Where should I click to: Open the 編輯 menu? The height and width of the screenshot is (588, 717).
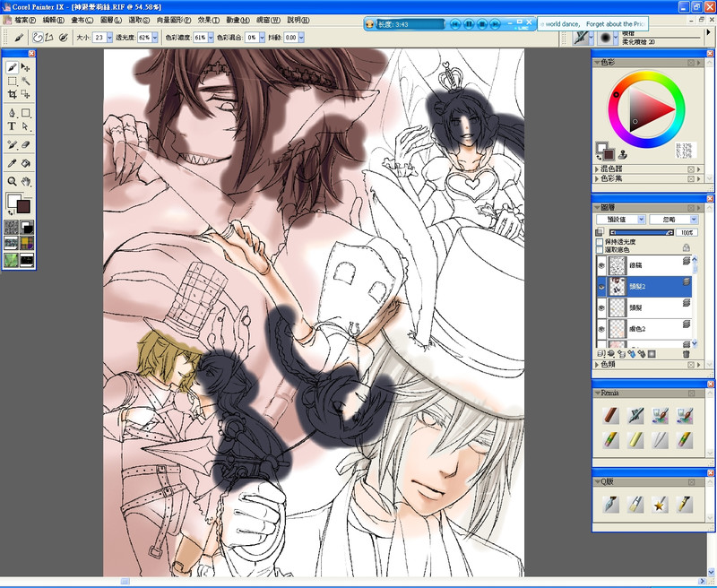pos(54,20)
